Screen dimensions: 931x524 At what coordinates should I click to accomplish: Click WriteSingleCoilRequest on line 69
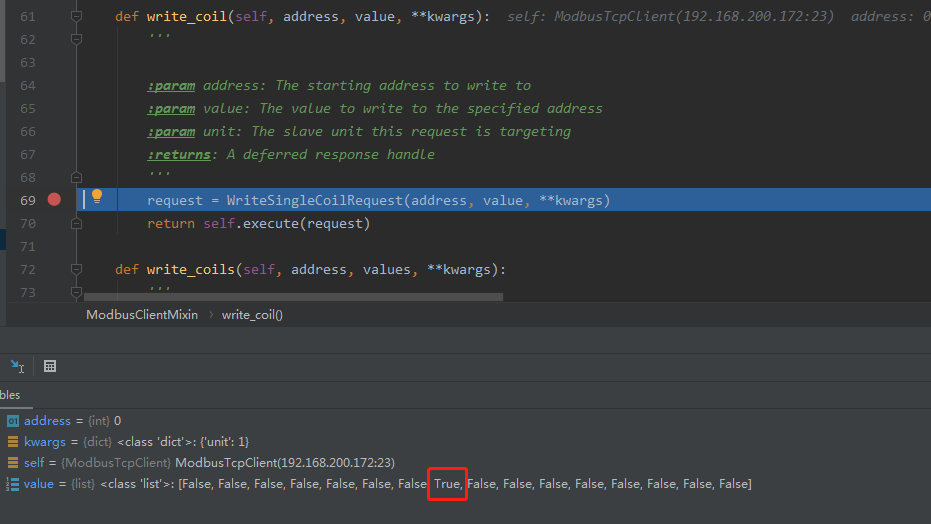315,201
